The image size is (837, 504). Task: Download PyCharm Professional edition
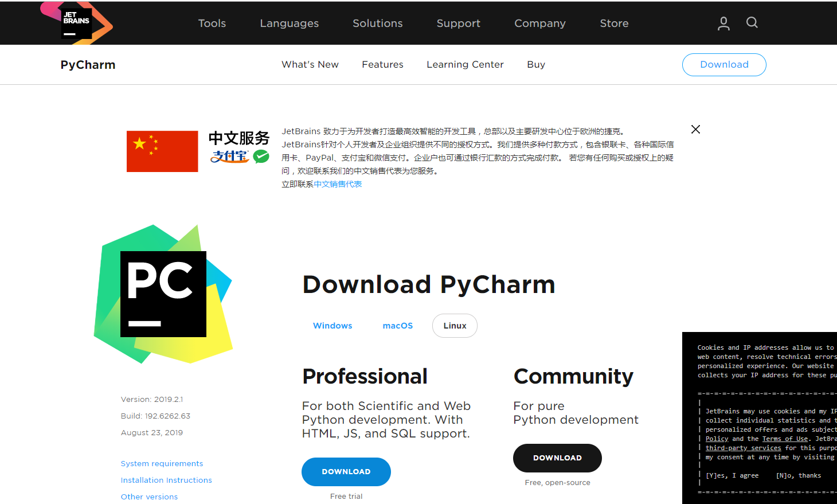coord(346,472)
